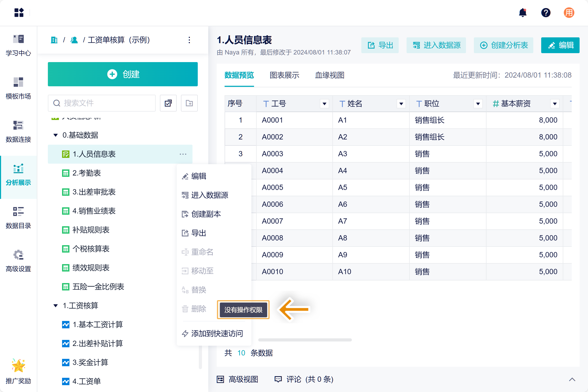Collapse the 1.工资核算 folder

pyautogui.click(x=55, y=306)
